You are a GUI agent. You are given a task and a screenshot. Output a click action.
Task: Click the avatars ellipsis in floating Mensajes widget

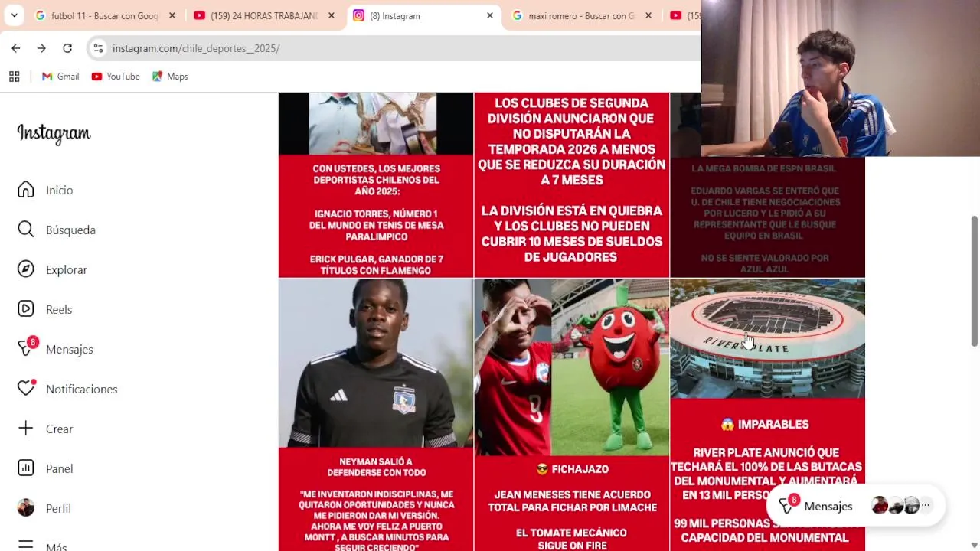[925, 506]
